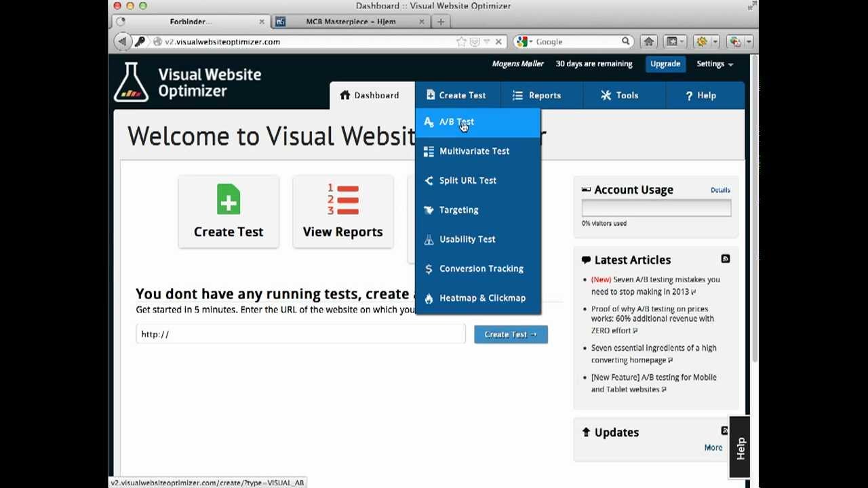
Task: Choose Targeting from the Create Test menu
Action: [478, 210]
